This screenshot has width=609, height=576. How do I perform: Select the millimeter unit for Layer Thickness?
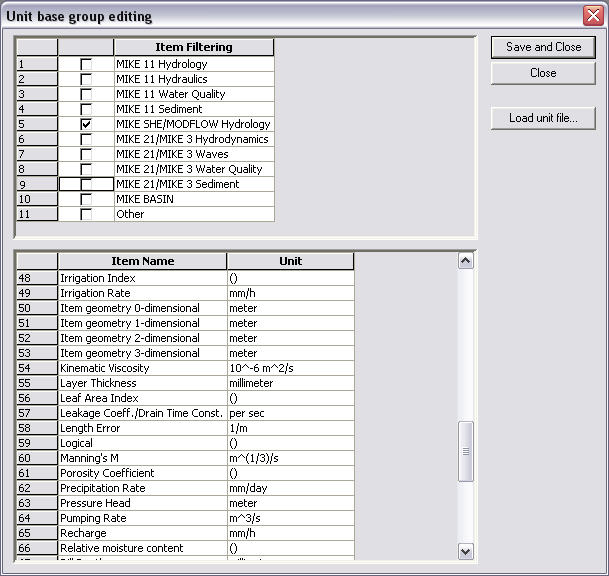290,383
